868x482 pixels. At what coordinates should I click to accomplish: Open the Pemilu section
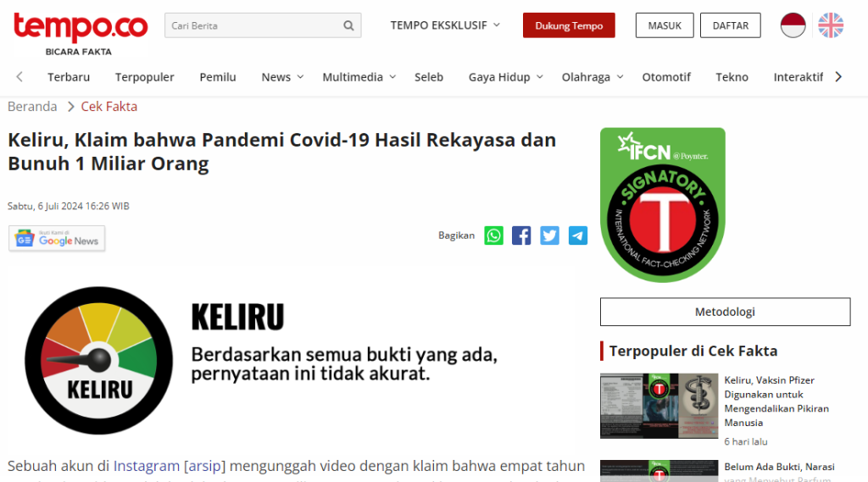click(x=218, y=77)
